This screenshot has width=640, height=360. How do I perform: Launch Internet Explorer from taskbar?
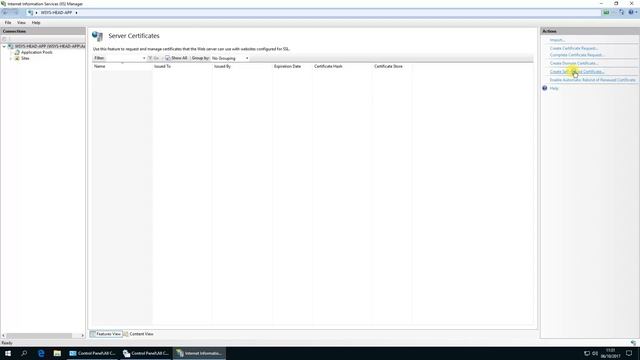click(41, 353)
